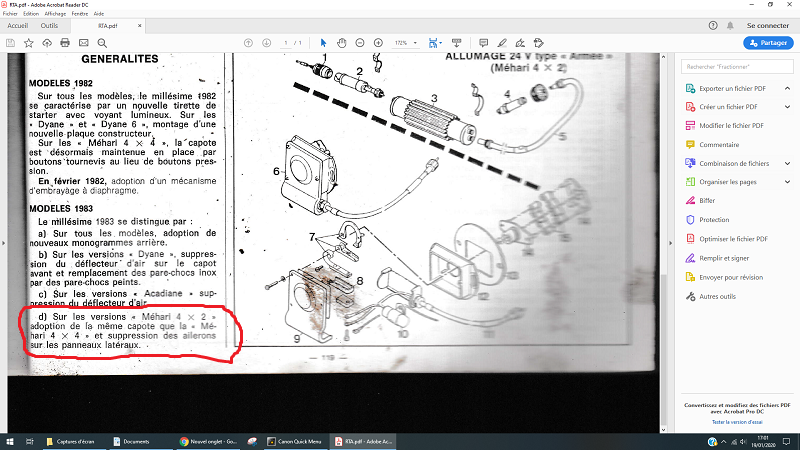Image resolution: width=800 pixels, height=450 pixels.
Task: Open the zoom percentage dropdown
Action: coord(415,43)
